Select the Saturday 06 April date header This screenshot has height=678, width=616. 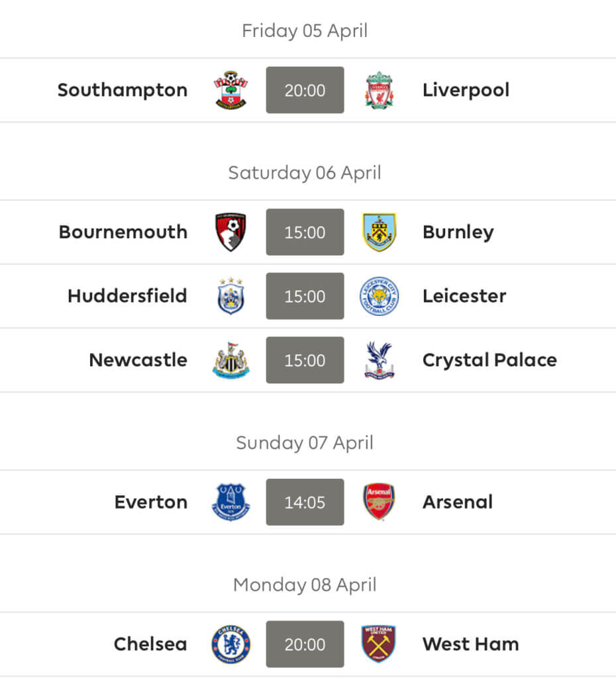[305, 173]
